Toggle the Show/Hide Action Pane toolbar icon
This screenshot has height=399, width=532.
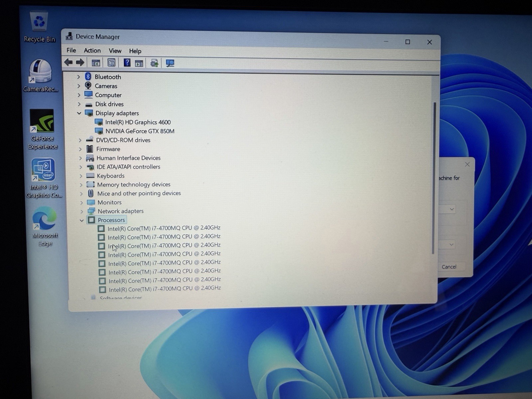139,63
